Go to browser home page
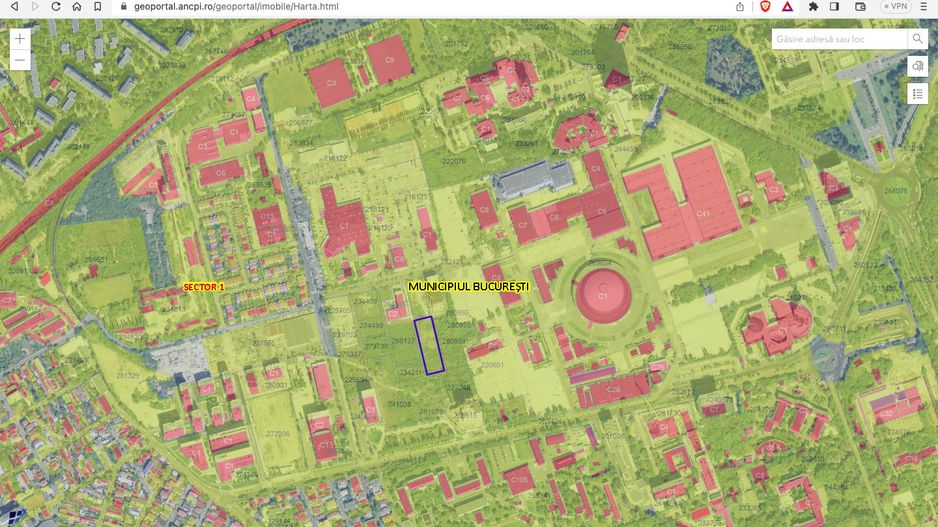Viewport: 938px width, 527px height. coord(76,6)
